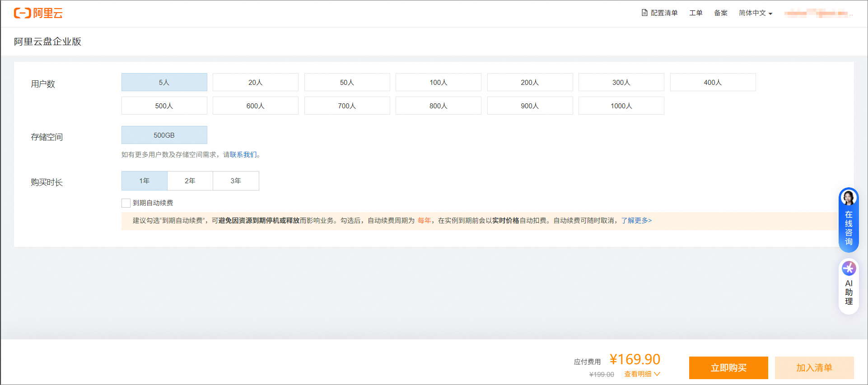Launch the AI助理 assistant widget
The height and width of the screenshot is (385, 868).
tap(849, 286)
